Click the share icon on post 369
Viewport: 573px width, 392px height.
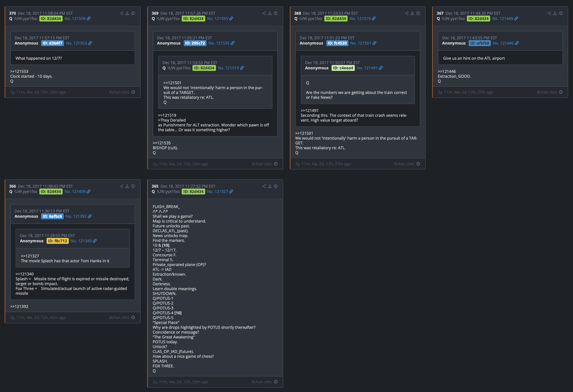click(x=264, y=13)
